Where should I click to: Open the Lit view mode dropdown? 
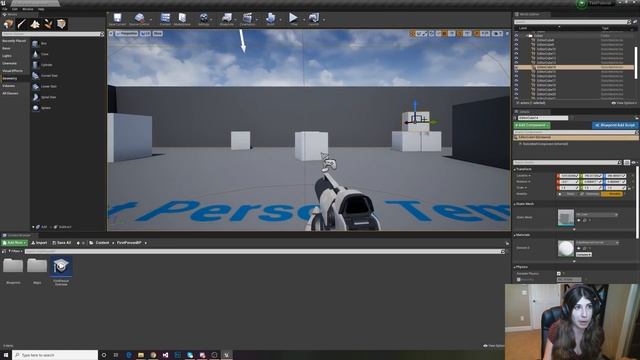pyautogui.click(x=145, y=33)
